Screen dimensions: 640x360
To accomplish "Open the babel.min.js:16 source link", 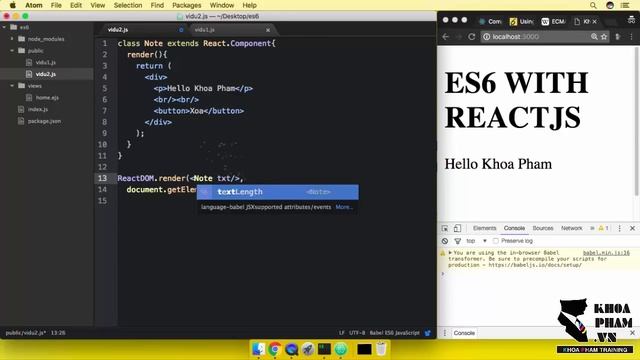I will [x=606, y=253].
